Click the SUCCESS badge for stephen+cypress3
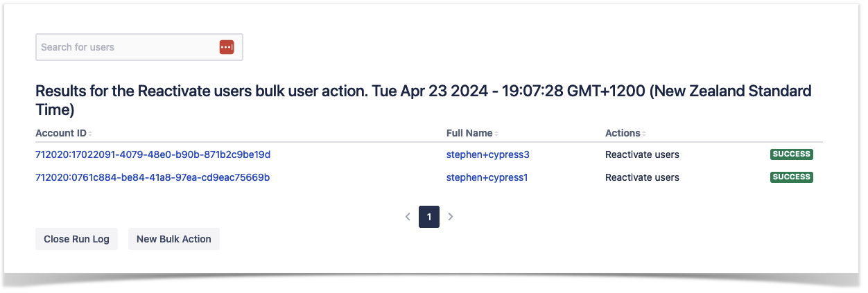868x293 pixels. pyautogui.click(x=791, y=154)
